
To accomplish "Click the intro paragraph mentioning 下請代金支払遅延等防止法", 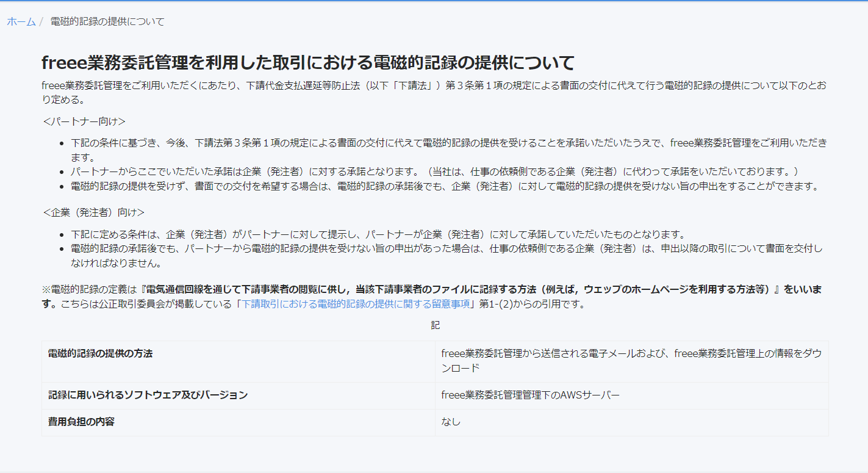I will pyautogui.click(x=434, y=92).
